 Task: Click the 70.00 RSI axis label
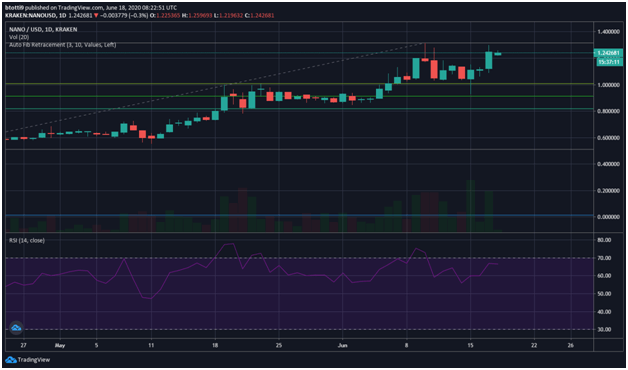(x=604, y=258)
